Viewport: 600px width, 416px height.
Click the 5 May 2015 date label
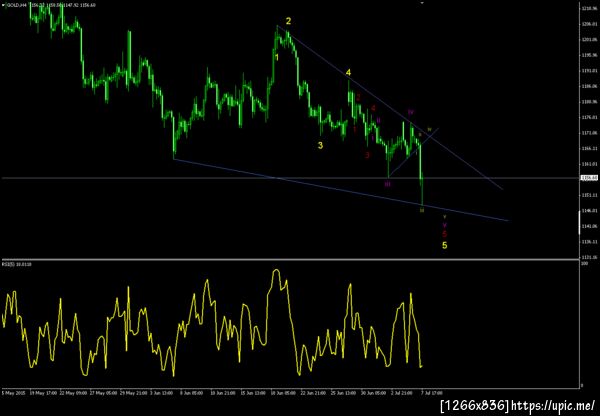[x=13, y=393]
